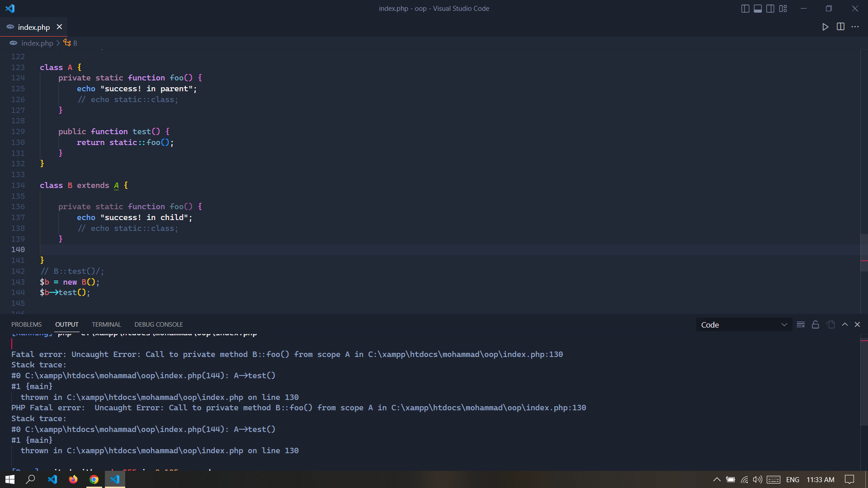Screen dimensions: 868x488
Task: Open network Wi-Fi tray icon
Action: coord(744,479)
